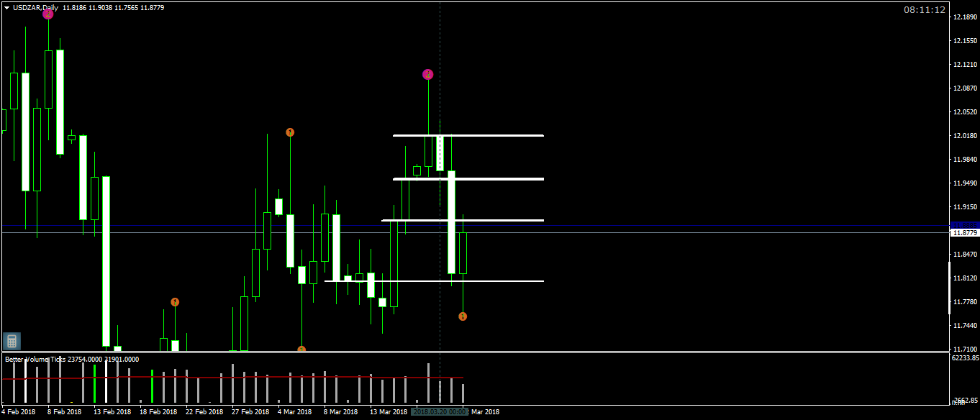Select the white horizontal line near 11.8100
The height and width of the screenshot is (420, 980).
coord(434,280)
